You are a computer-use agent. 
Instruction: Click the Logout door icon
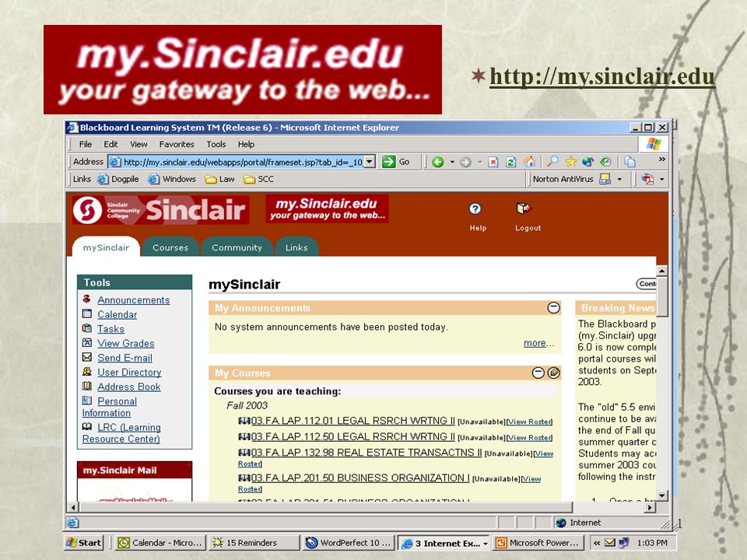click(523, 208)
